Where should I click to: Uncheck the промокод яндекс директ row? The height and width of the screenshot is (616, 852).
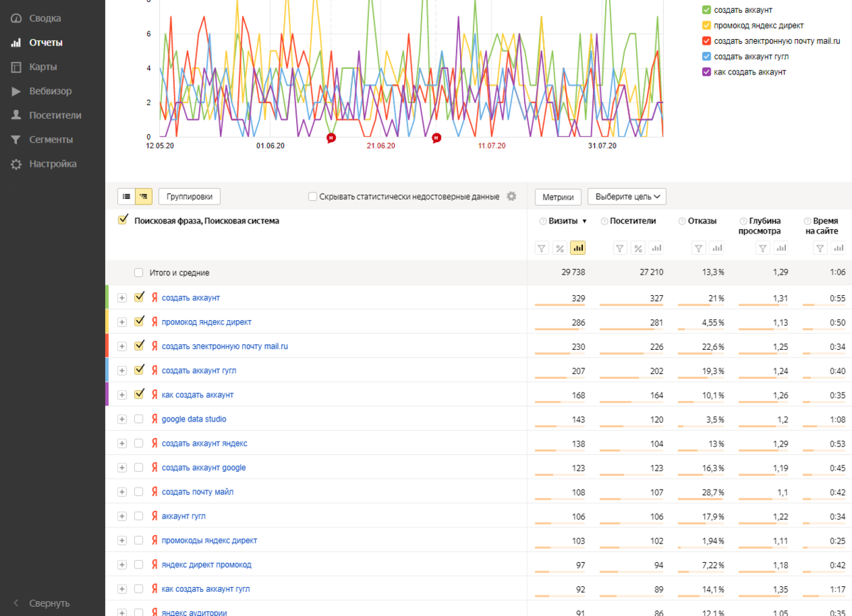pos(139,321)
